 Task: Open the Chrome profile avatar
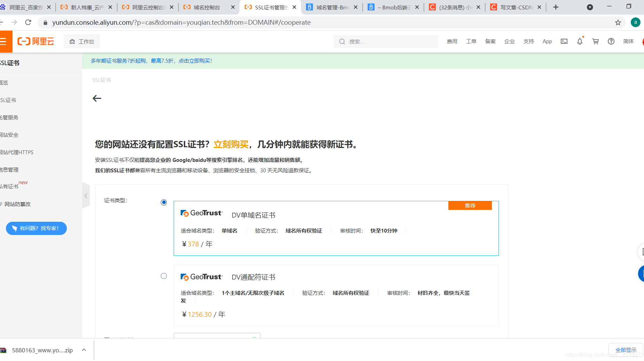(636, 23)
